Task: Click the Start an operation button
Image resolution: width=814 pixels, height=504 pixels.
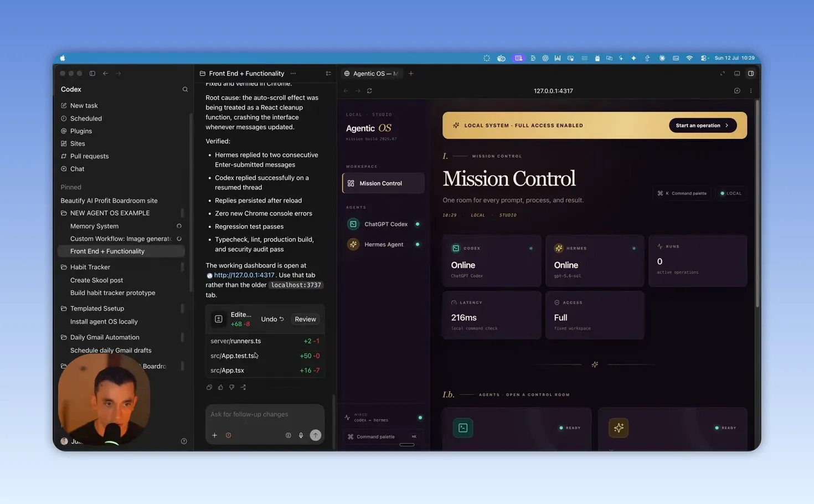Action: point(702,126)
